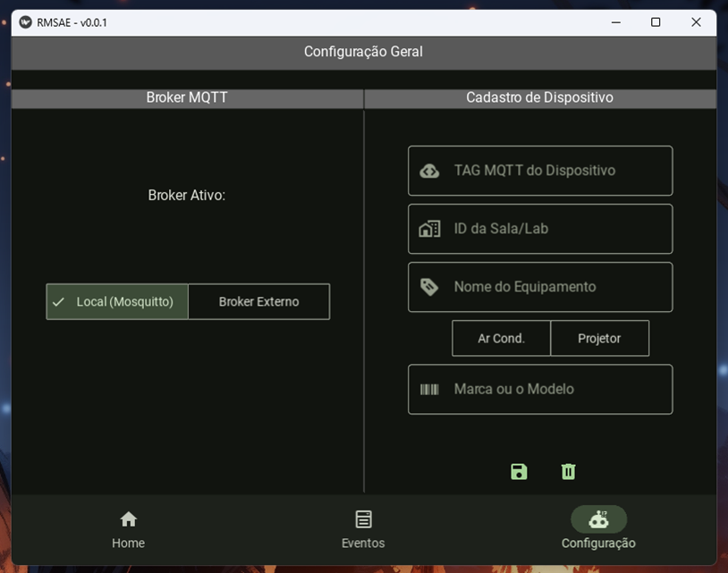
Task: Click the green save (floppy disk) icon
Action: tap(519, 471)
